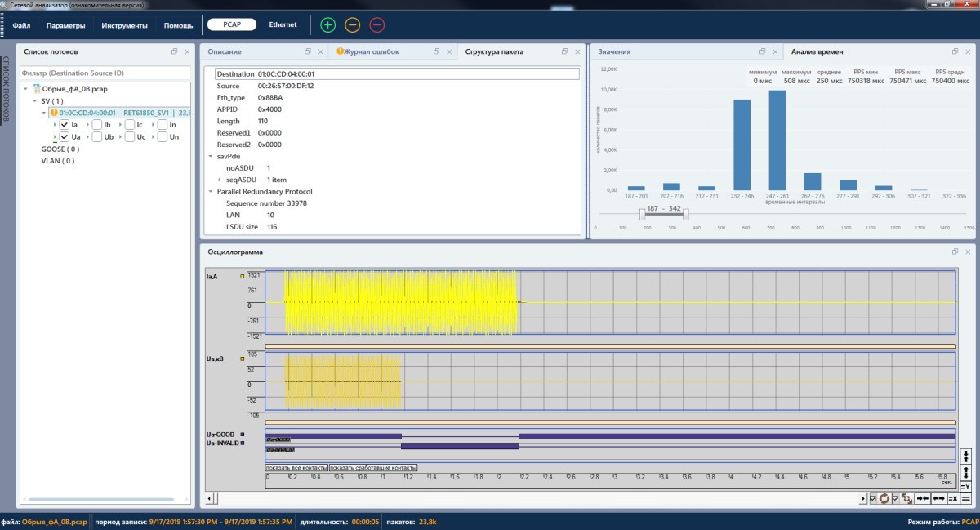Open the Инструменты menu
This screenshot has height=530, width=980.
point(124,25)
